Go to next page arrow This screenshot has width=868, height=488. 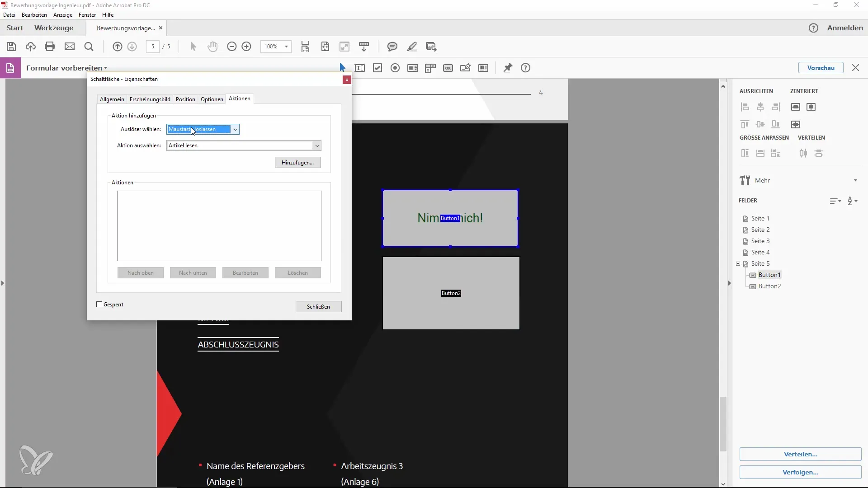tap(132, 47)
